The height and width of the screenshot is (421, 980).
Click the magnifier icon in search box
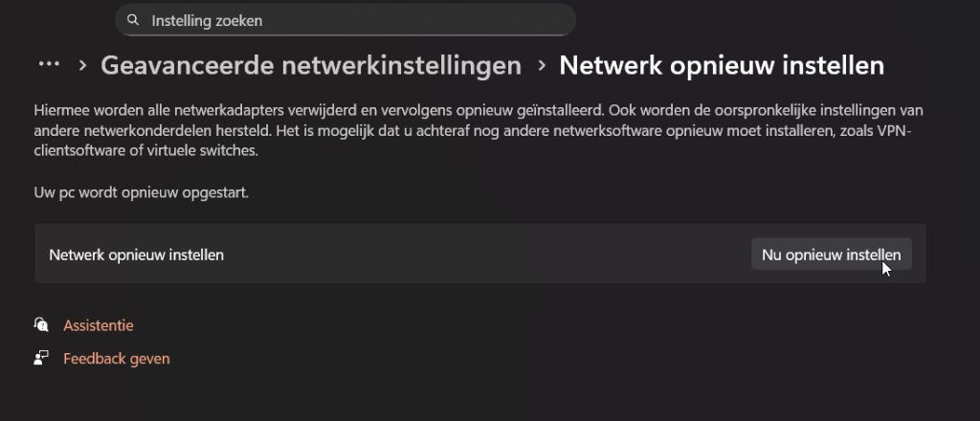[133, 20]
